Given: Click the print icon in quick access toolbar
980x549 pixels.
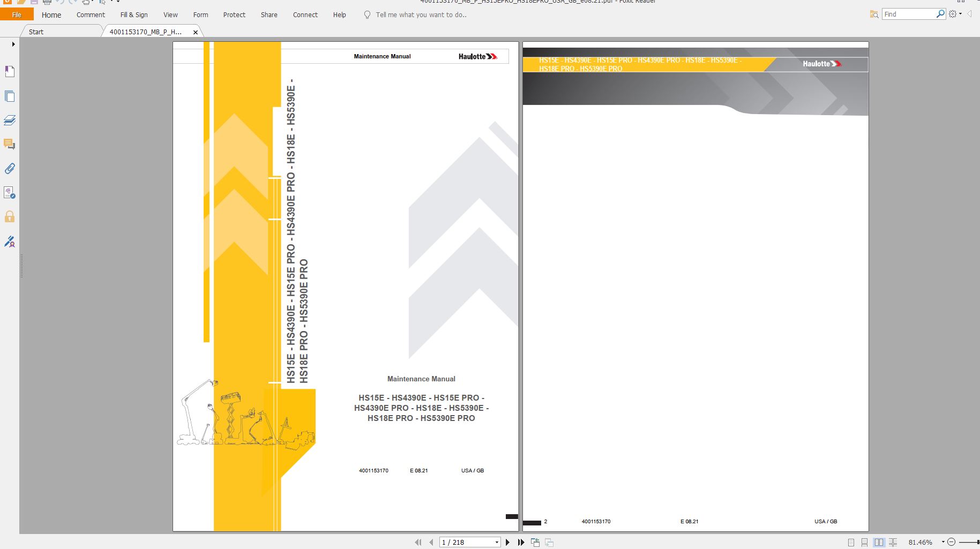Looking at the screenshot, I should pyautogui.click(x=47, y=2).
